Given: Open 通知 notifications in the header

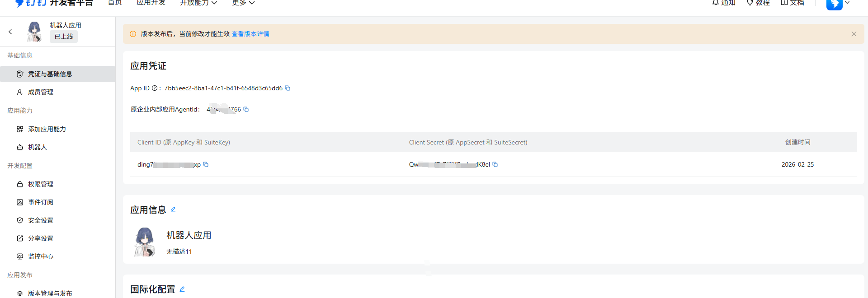Looking at the screenshot, I should point(723,3).
